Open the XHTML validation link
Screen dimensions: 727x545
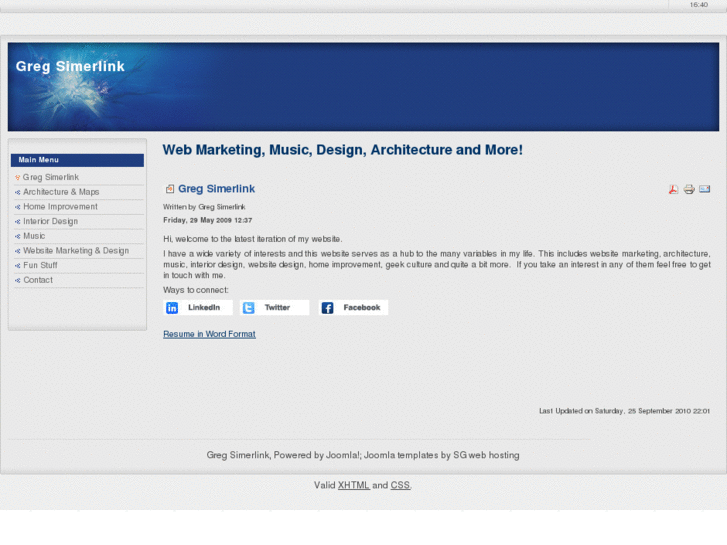pos(354,485)
